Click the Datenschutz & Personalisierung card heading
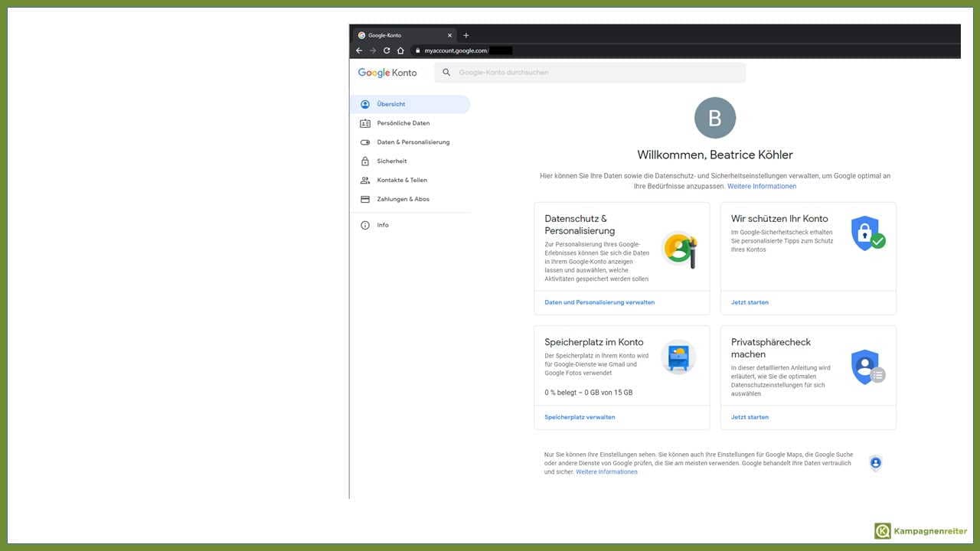Viewport: 980px width, 551px height. click(x=580, y=224)
